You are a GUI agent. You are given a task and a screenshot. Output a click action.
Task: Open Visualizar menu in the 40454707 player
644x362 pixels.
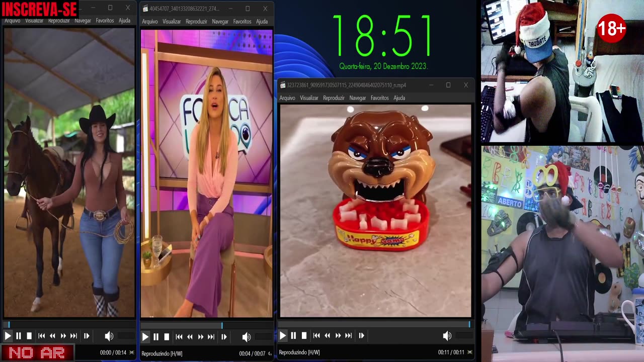[x=172, y=22]
